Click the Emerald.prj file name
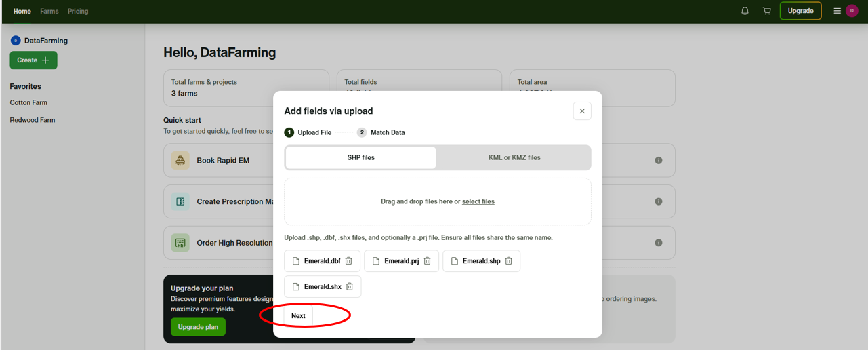 [402, 261]
